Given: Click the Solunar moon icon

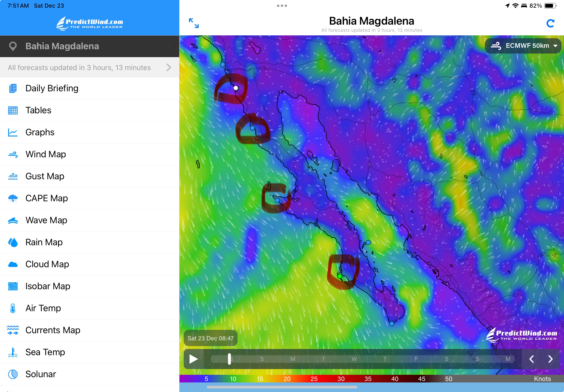Looking at the screenshot, I should 13,374.
